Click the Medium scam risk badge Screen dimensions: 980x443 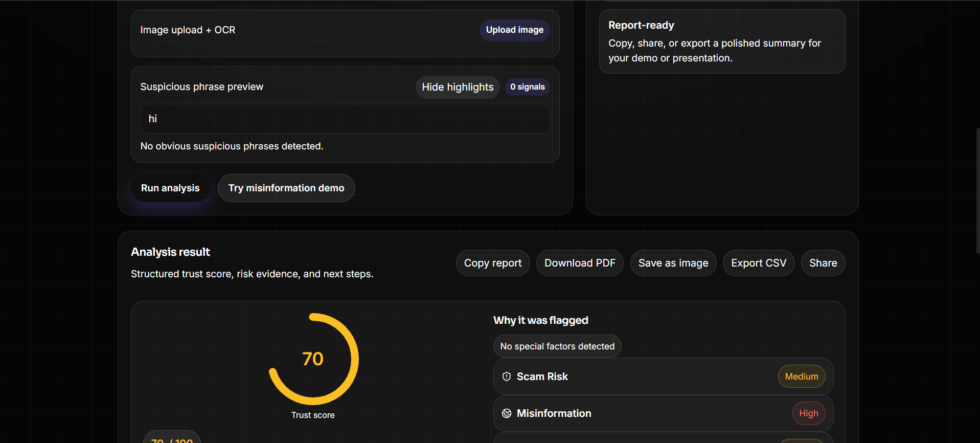pyautogui.click(x=802, y=376)
